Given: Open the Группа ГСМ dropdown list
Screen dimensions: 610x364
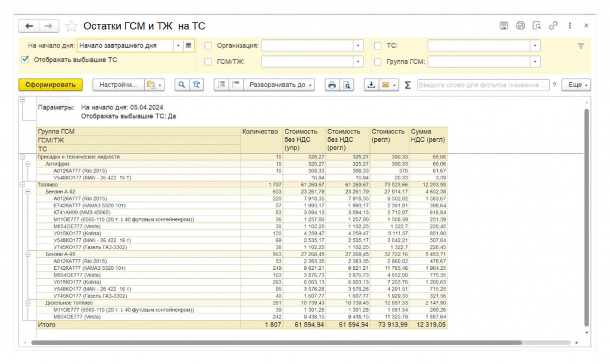Looking at the screenshot, I should click(535, 62).
